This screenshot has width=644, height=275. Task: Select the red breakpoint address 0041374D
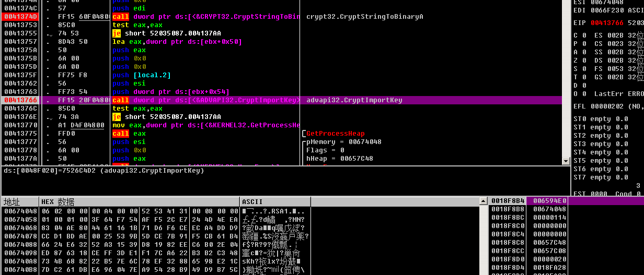[x=20, y=17]
